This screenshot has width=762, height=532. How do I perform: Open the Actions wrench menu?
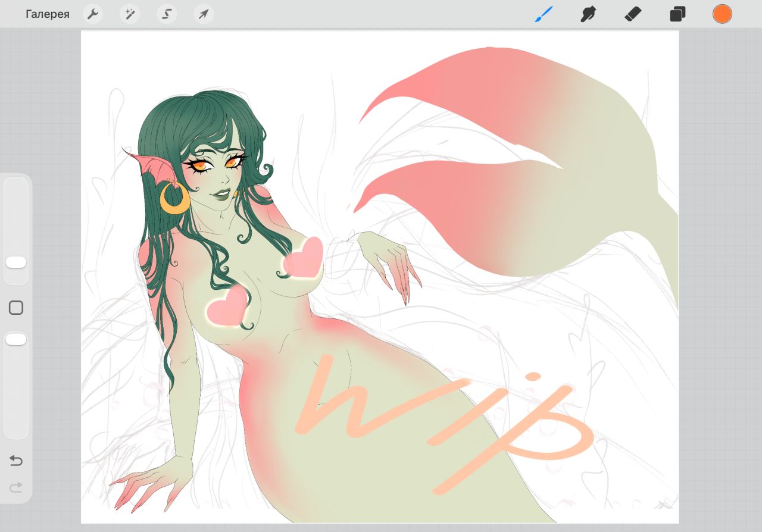pyautogui.click(x=92, y=14)
